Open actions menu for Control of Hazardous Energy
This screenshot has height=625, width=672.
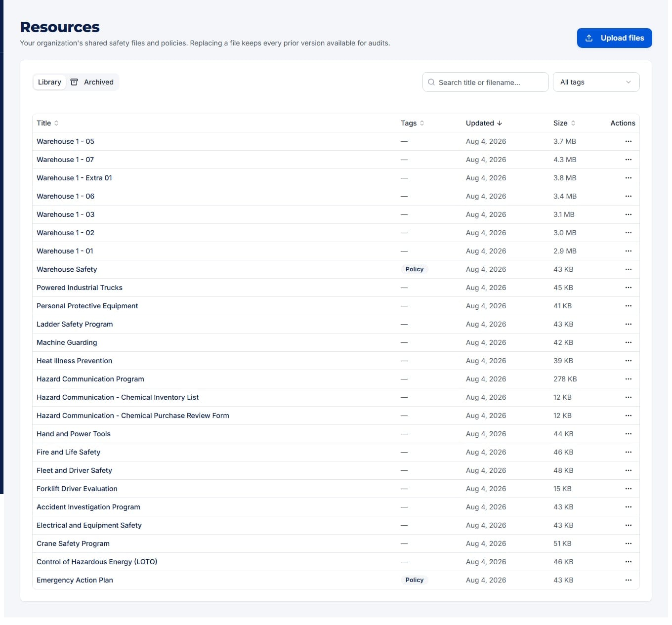tap(628, 562)
